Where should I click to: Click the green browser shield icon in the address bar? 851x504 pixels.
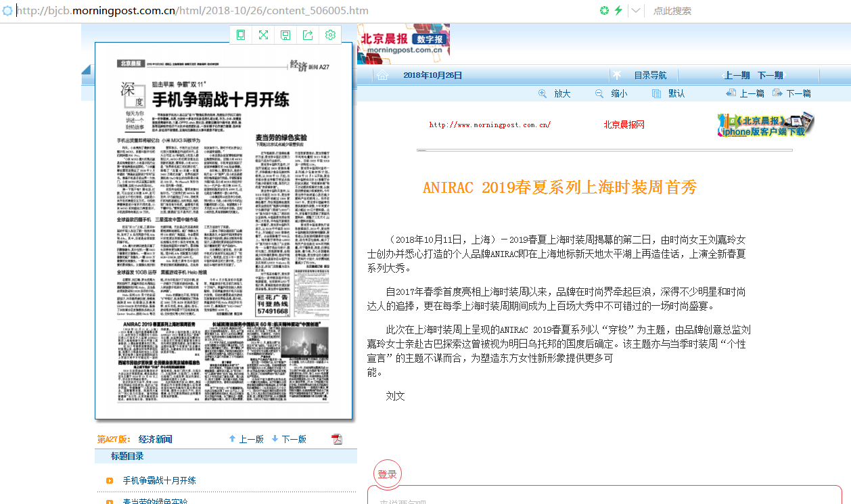[x=605, y=10]
